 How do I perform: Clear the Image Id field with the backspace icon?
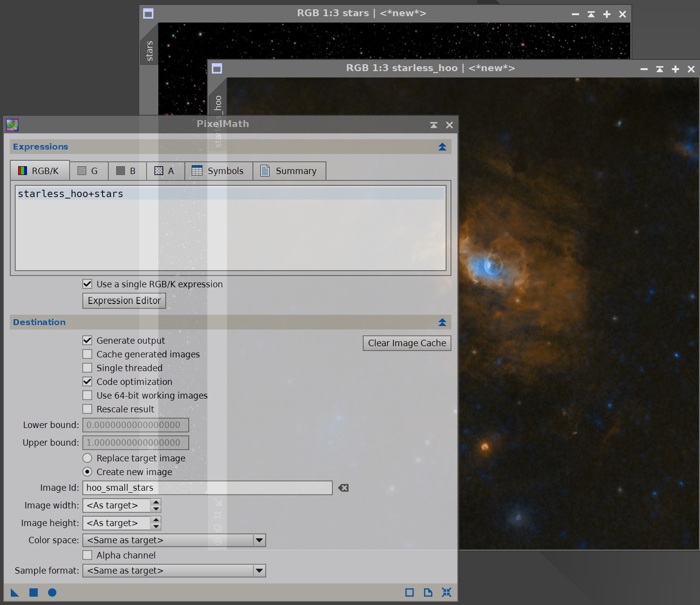pyautogui.click(x=343, y=488)
